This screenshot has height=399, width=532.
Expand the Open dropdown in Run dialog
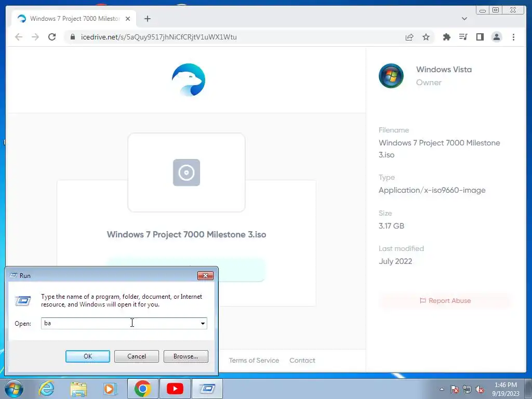pos(203,323)
